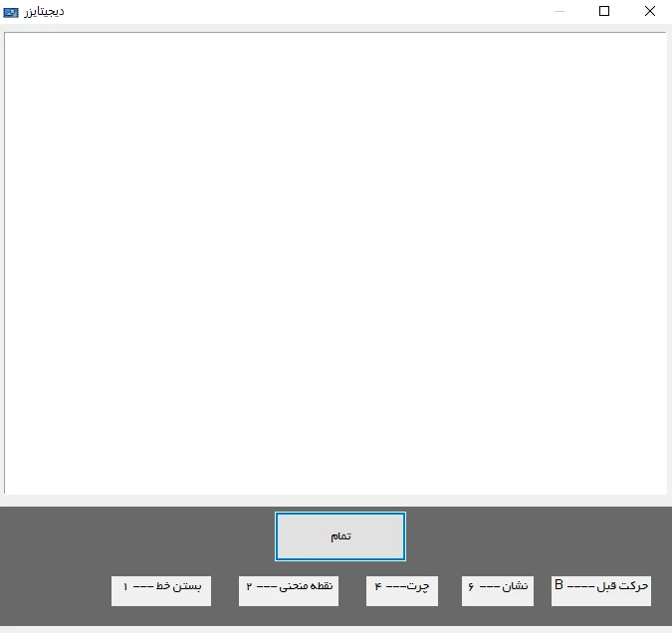Activate the چرت --- ۴ button
672x633 pixels.
coord(402,590)
